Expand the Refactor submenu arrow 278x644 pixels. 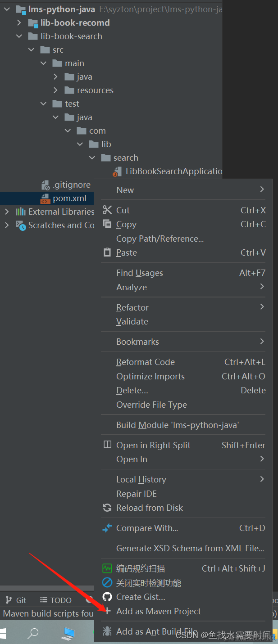click(262, 306)
